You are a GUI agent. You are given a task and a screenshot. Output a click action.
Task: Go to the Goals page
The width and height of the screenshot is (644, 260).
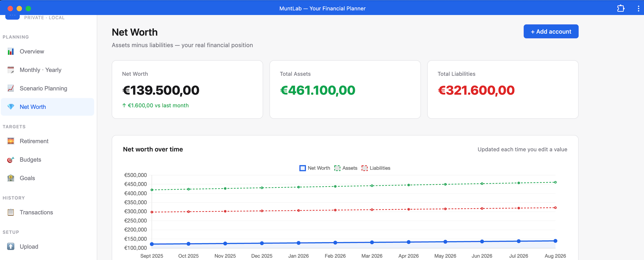click(47, 178)
